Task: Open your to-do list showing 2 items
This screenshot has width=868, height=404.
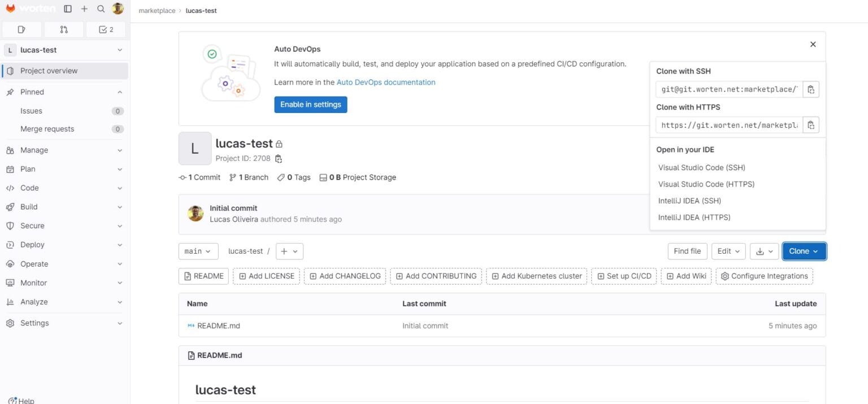Action: coord(106,29)
